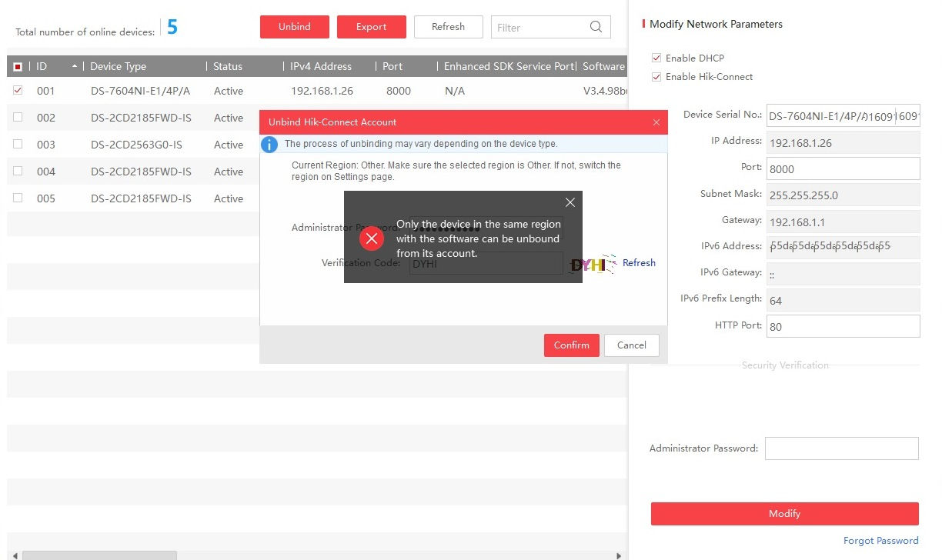The width and height of the screenshot is (942, 560).
Task: Toggle the Enable DHCP checkbox
Action: 656,58
